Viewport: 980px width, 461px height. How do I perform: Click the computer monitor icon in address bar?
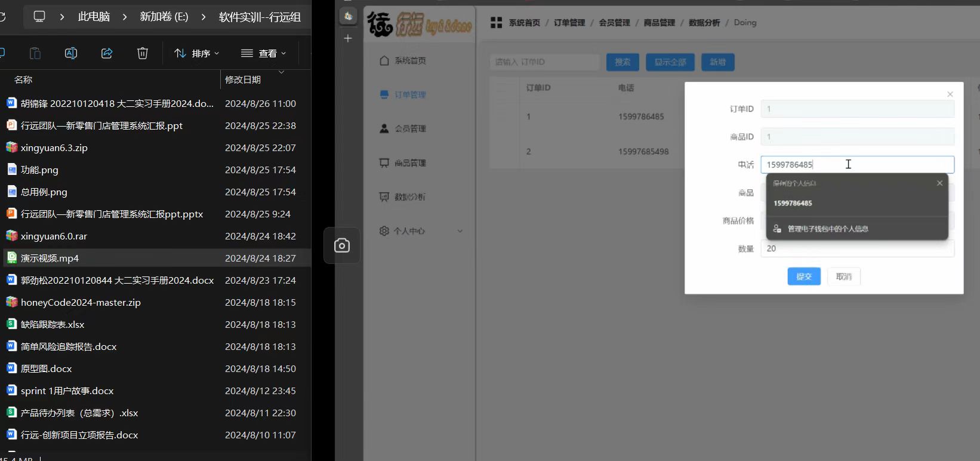point(39,16)
